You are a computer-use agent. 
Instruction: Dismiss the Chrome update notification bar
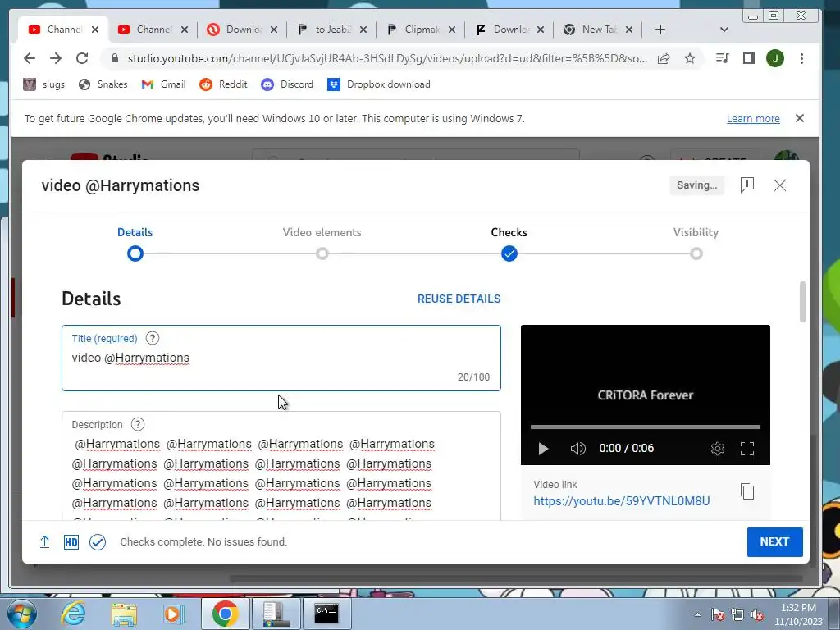pyautogui.click(x=799, y=118)
